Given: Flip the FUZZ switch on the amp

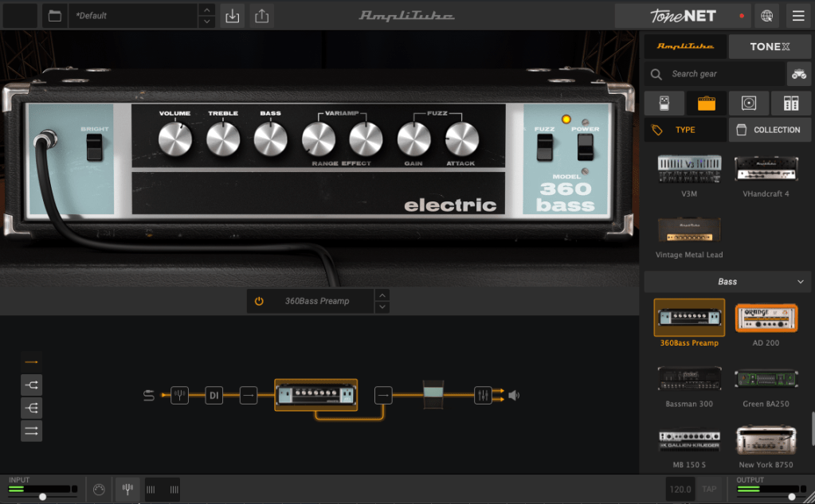Looking at the screenshot, I should [545, 147].
